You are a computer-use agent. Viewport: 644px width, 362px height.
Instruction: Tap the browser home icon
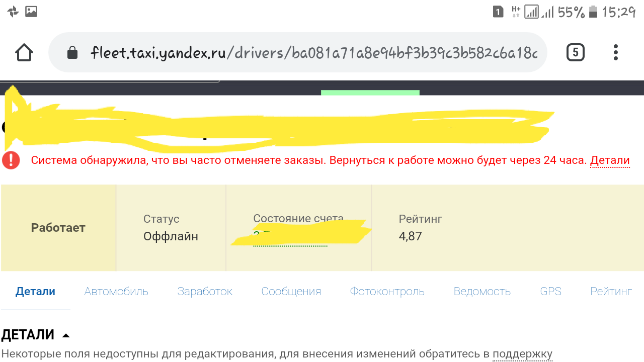(24, 52)
